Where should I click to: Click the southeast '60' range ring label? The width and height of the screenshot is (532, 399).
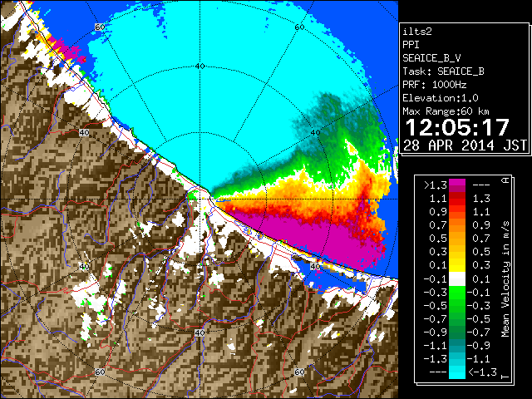[299, 372]
